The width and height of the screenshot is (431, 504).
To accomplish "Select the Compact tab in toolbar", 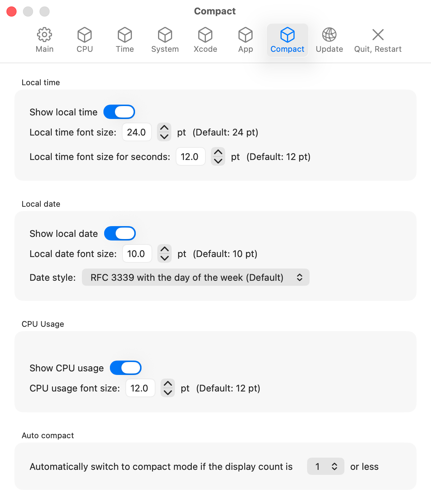I will pyautogui.click(x=287, y=40).
